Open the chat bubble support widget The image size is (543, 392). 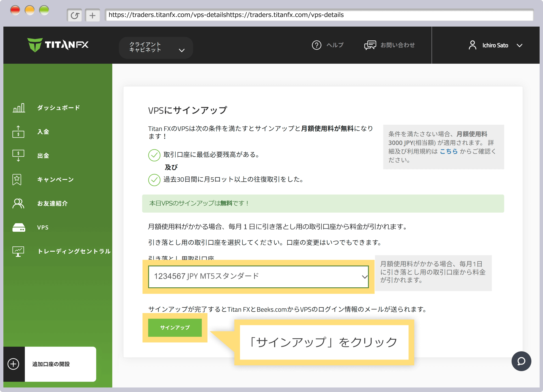click(521, 361)
